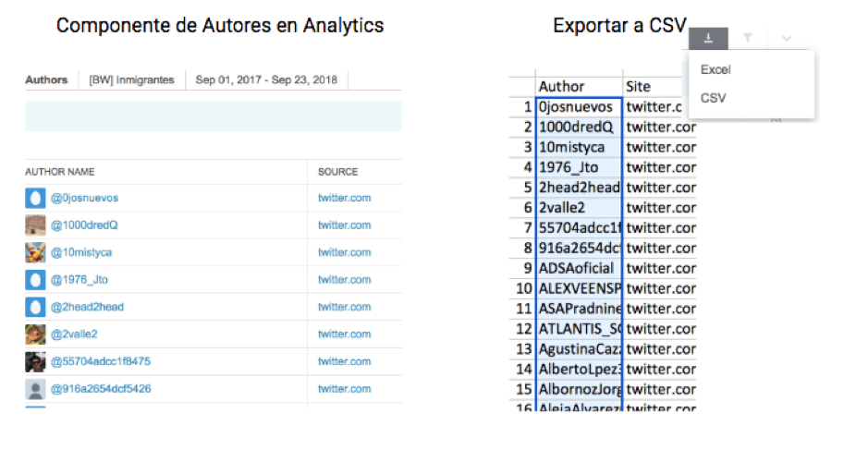The image size is (868, 450).
Task: Choose CSV from the export menu
Action: [x=713, y=97]
